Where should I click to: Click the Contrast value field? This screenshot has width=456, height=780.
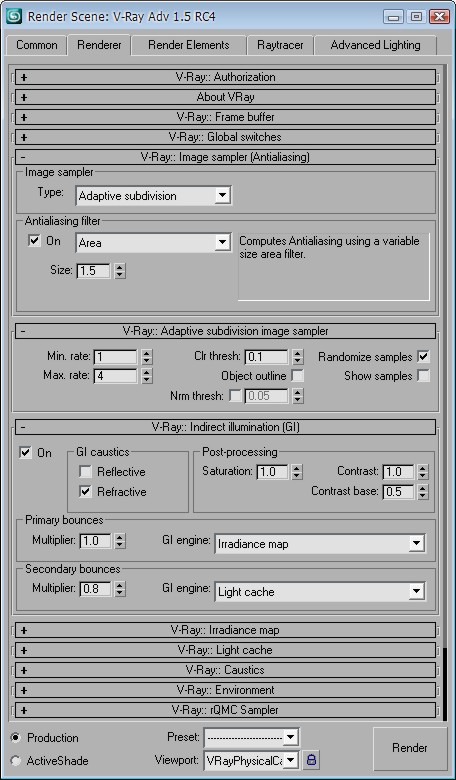[398, 472]
